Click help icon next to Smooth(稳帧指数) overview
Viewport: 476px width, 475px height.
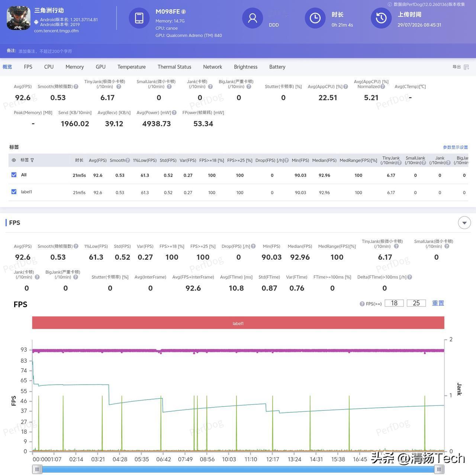(x=76, y=87)
